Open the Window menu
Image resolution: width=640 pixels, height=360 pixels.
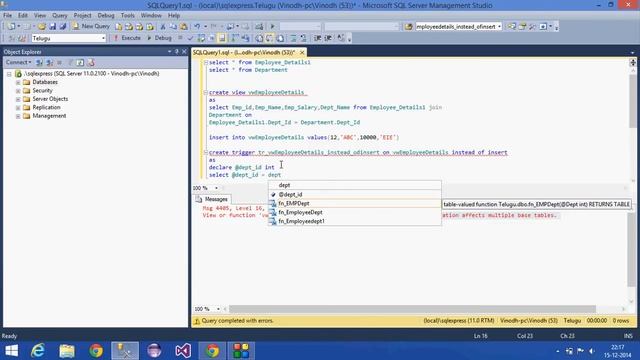click(151, 16)
